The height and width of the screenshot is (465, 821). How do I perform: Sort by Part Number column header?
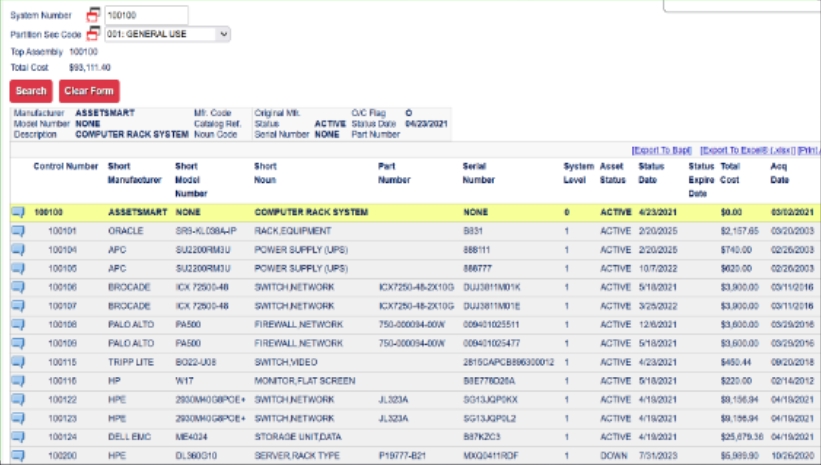click(x=394, y=173)
